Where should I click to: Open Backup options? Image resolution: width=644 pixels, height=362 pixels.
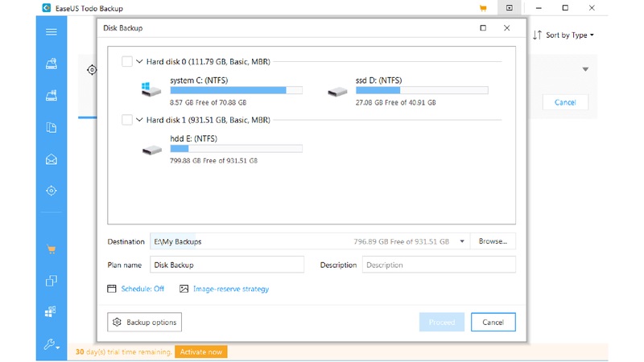(x=145, y=323)
